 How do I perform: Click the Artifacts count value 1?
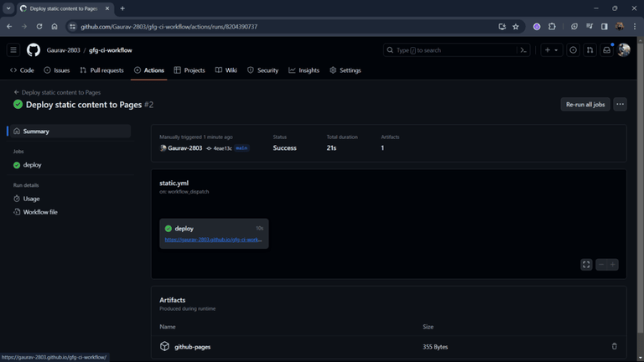coord(382,148)
